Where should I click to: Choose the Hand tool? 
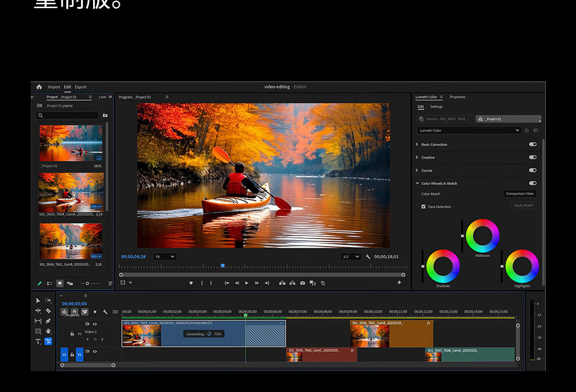pyautogui.click(x=48, y=331)
